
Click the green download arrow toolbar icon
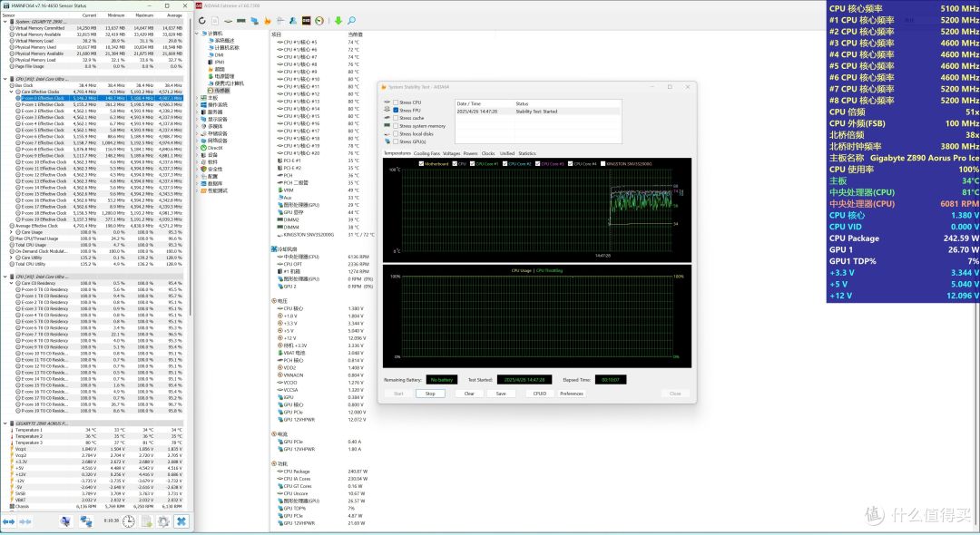(x=338, y=21)
